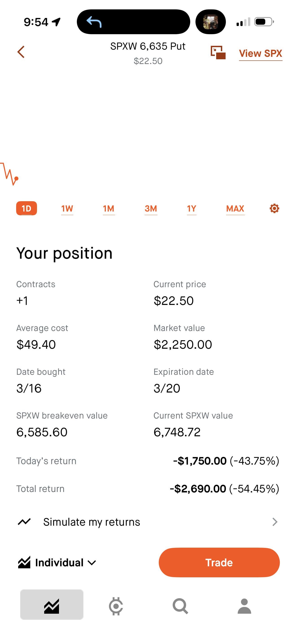This screenshot has width=296, height=644.
Task: Open the crypto tab icon
Action: [116, 606]
